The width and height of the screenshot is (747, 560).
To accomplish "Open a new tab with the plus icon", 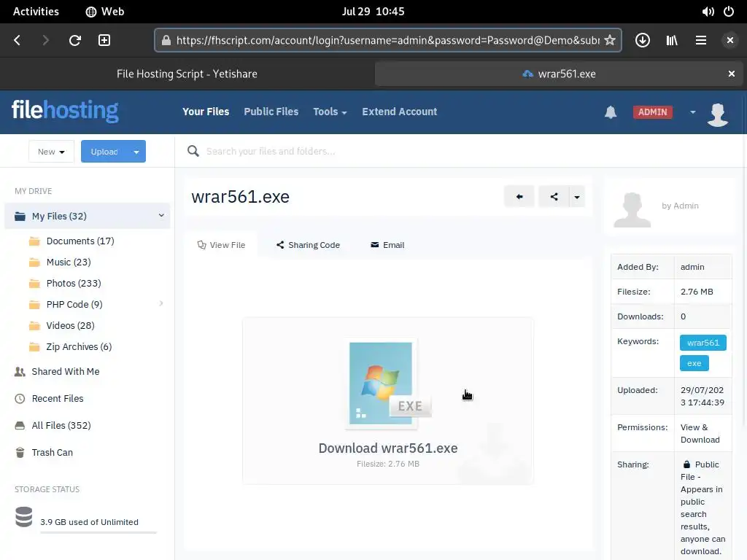I will pyautogui.click(x=104, y=41).
